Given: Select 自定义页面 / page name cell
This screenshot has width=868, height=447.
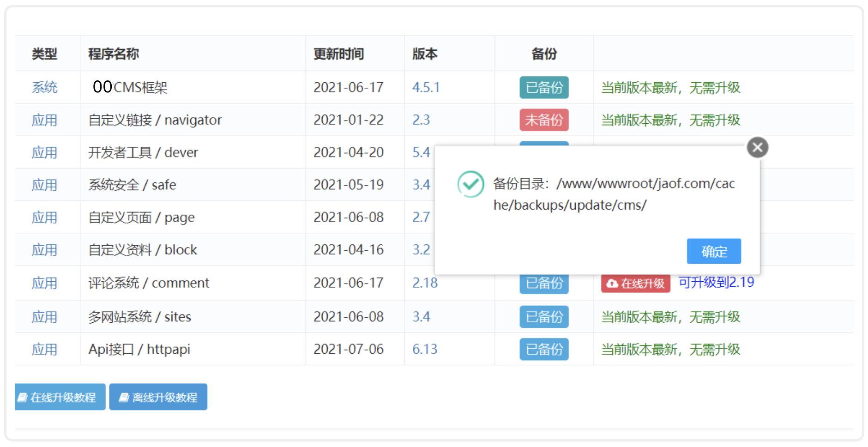Looking at the screenshot, I should [x=142, y=217].
